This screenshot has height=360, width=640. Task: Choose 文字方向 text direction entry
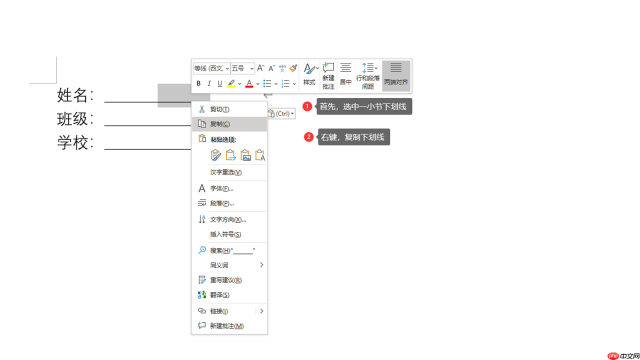coord(229,219)
